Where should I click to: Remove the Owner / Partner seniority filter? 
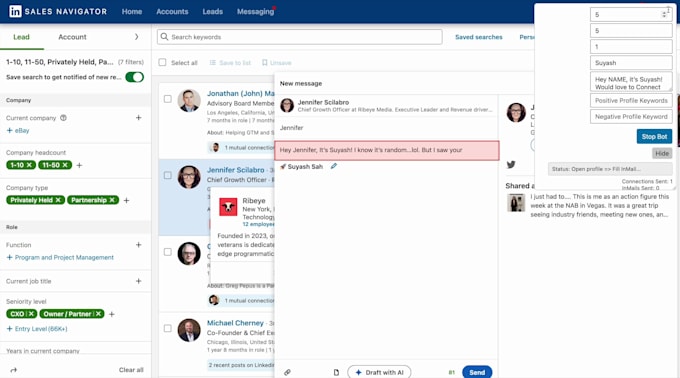point(98,314)
